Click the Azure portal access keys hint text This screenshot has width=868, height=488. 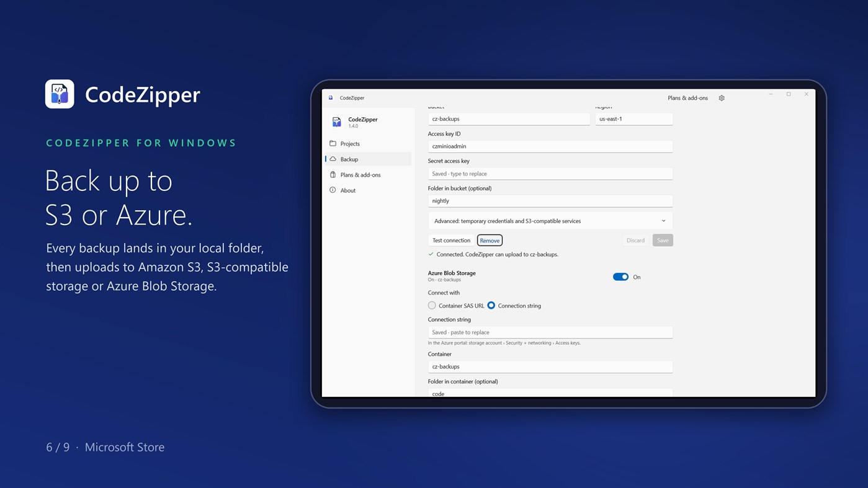(504, 343)
